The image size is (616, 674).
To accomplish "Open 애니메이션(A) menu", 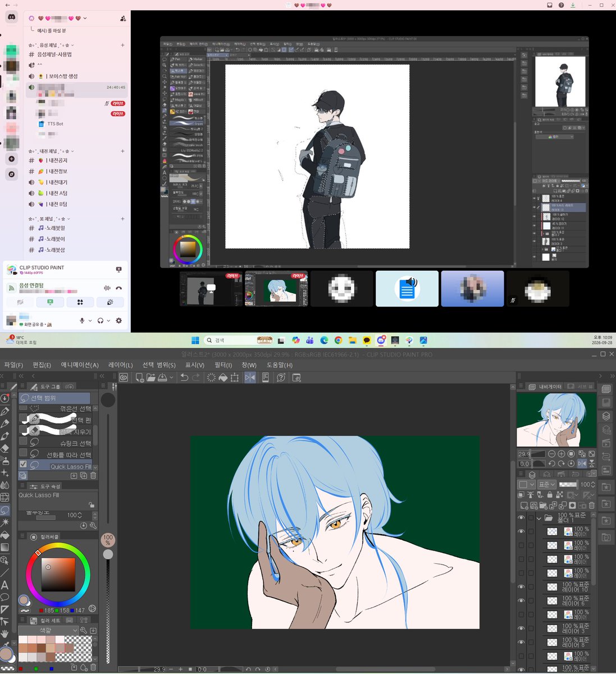I will click(x=80, y=365).
